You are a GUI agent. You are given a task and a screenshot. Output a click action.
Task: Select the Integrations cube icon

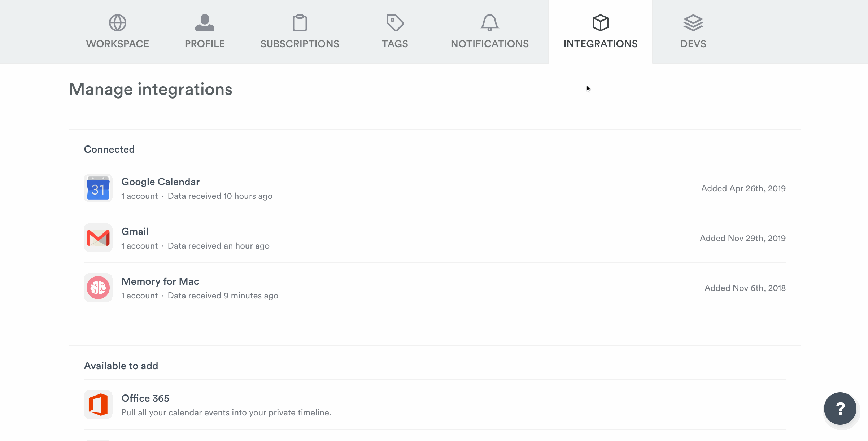(600, 22)
